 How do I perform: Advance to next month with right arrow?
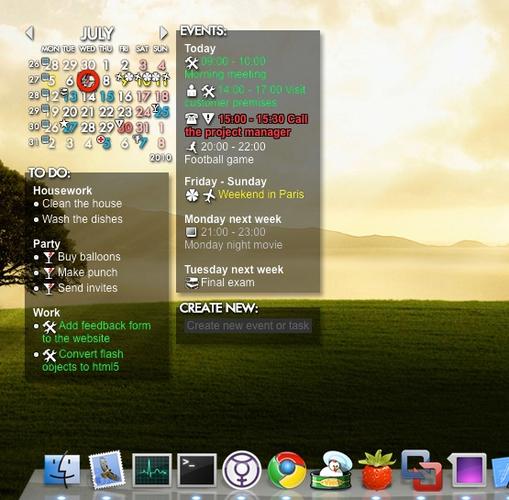163,33
